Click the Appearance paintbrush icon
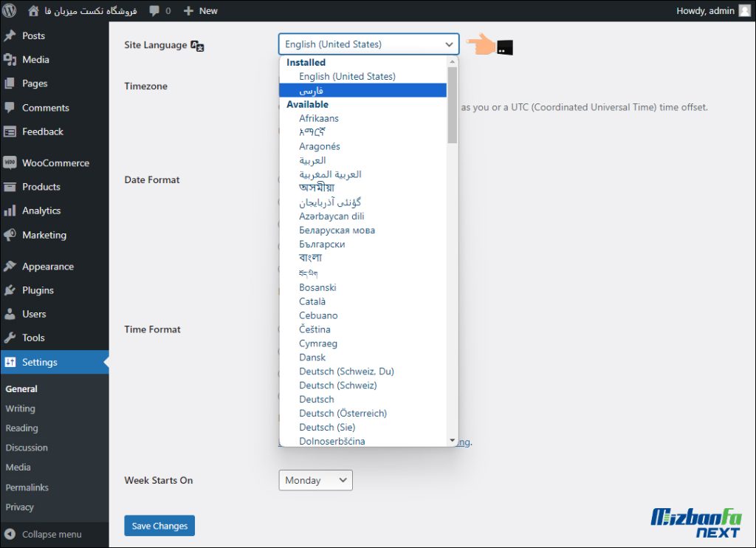The width and height of the screenshot is (756, 548). pyautogui.click(x=10, y=267)
